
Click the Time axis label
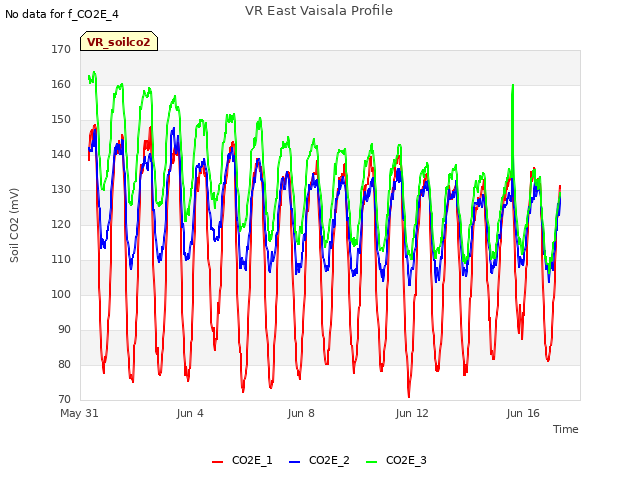pyautogui.click(x=566, y=429)
